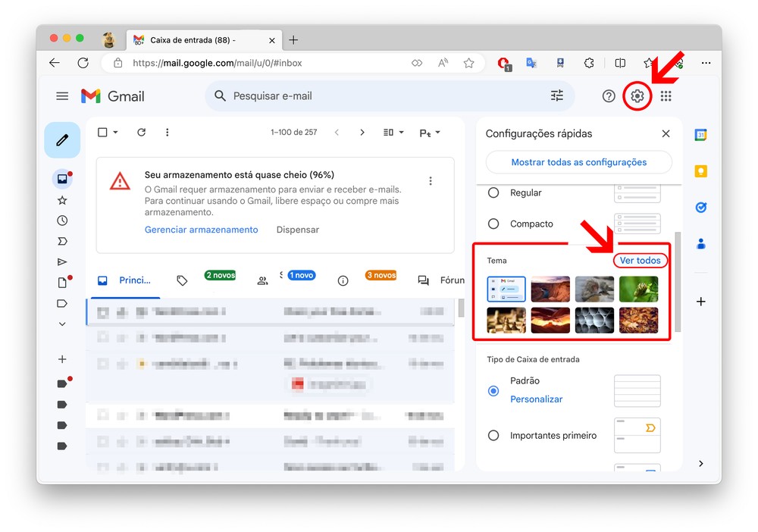Expand the select messages dropdown arrow

tap(115, 133)
